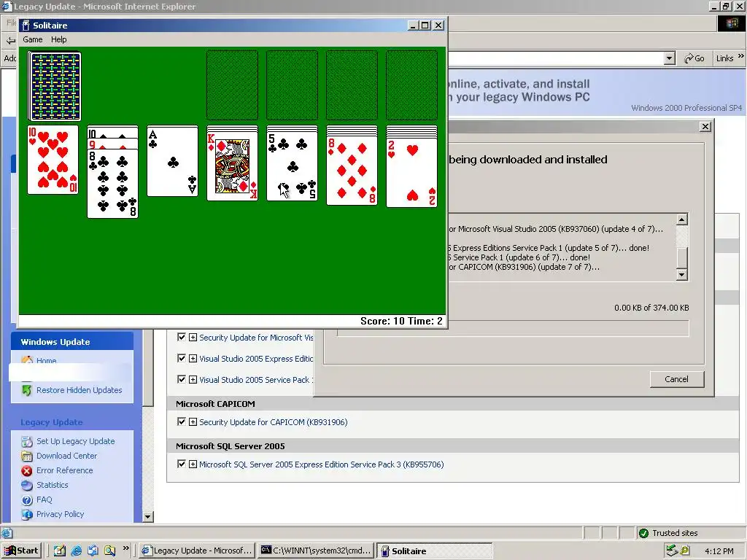Open the Help menu in Solitaire
The image size is (747, 560).
(58, 39)
